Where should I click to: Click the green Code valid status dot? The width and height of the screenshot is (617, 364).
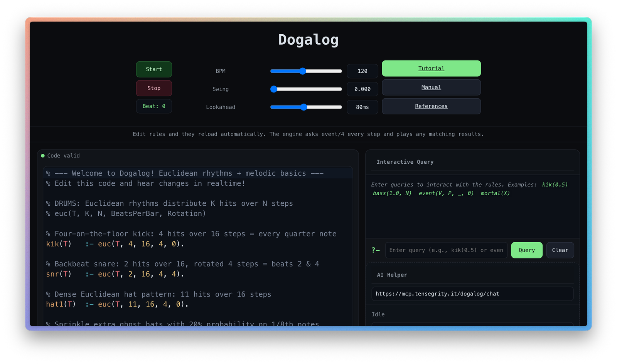[43, 156]
